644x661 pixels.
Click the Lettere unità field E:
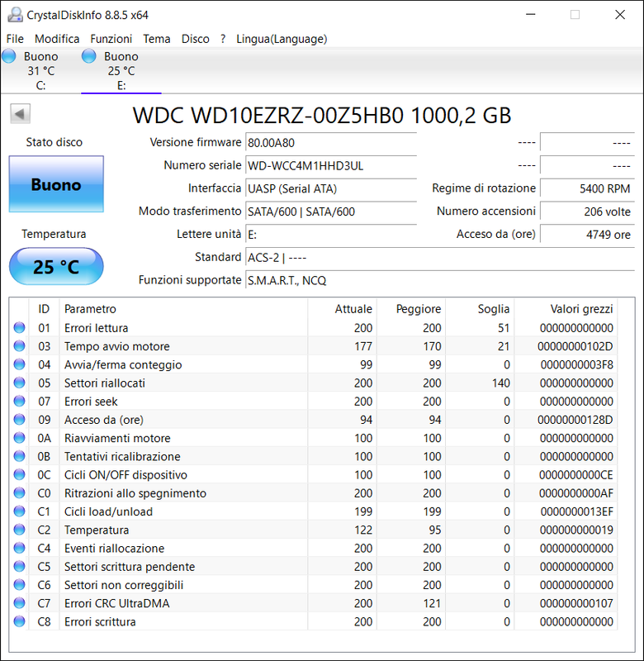331,235
